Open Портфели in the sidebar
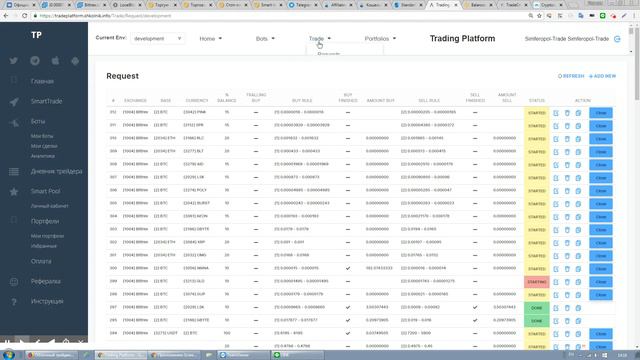The image size is (640, 360). [x=45, y=221]
